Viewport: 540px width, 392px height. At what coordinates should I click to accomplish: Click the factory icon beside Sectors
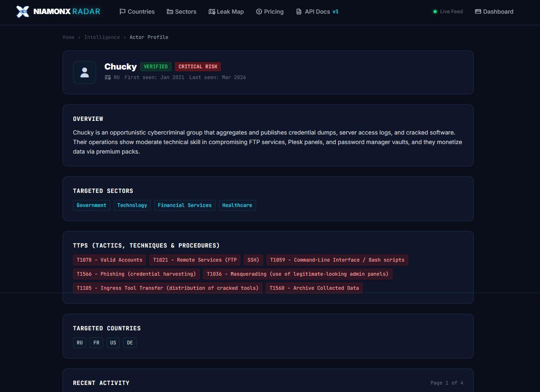pyautogui.click(x=170, y=12)
